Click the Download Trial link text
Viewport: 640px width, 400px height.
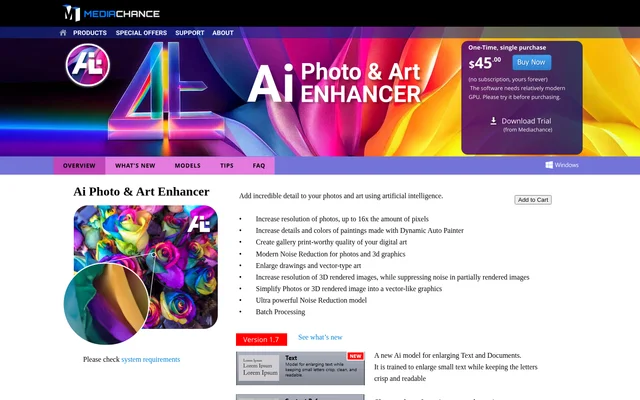pos(526,121)
